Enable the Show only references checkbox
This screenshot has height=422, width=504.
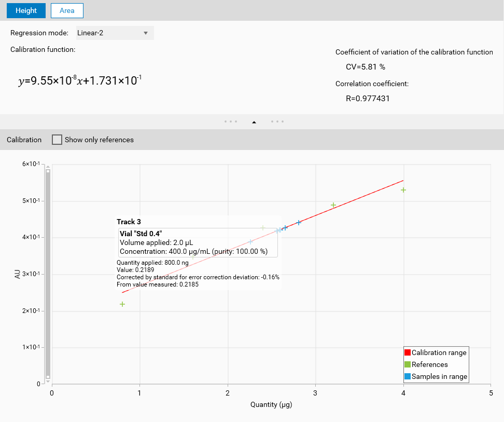(x=57, y=140)
